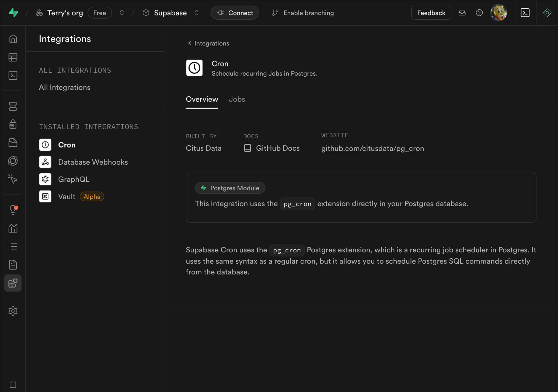Image resolution: width=558 pixels, height=392 pixels.
Task: Click the Postgres Module badge
Action: click(x=230, y=188)
